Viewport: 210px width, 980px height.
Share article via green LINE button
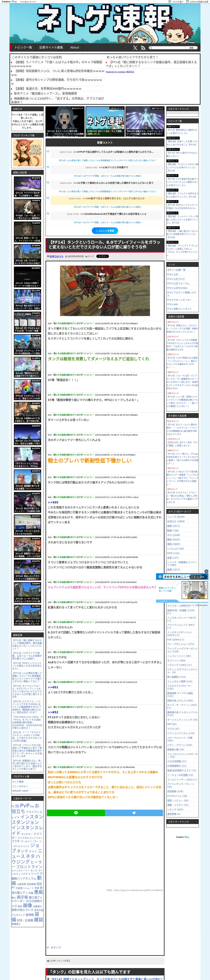pyautogui.click(x=76, y=813)
